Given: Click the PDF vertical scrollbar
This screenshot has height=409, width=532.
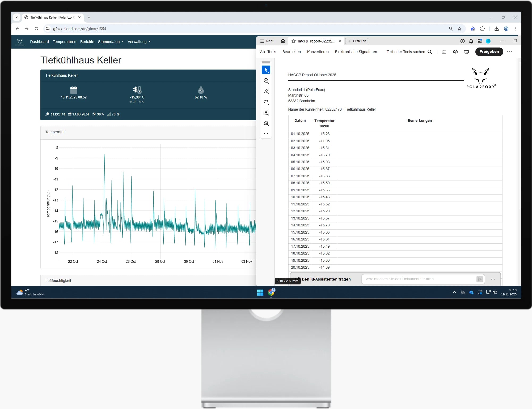Looking at the screenshot, I should [520, 135].
